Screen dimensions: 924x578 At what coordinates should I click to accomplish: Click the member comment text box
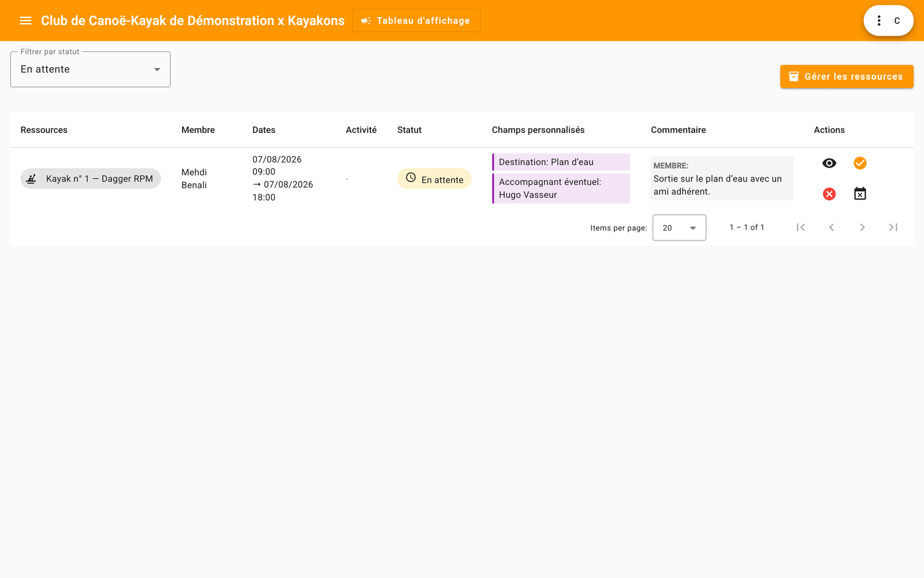point(722,179)
